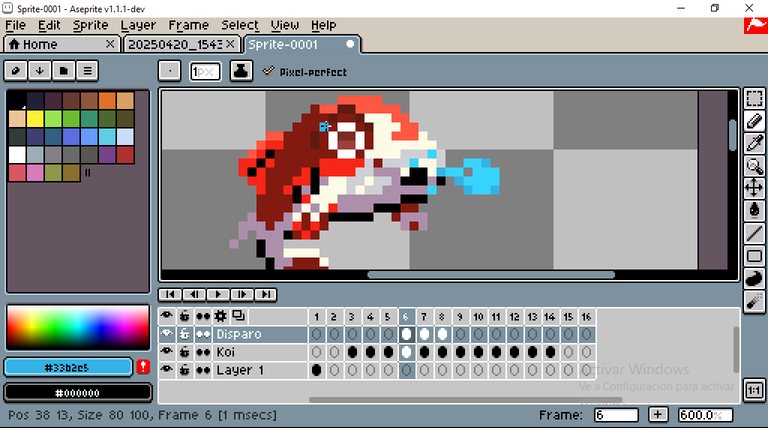Viewport: 768px width, 428px height.
Task: Hide the Disparo layer
Action: 167,334
